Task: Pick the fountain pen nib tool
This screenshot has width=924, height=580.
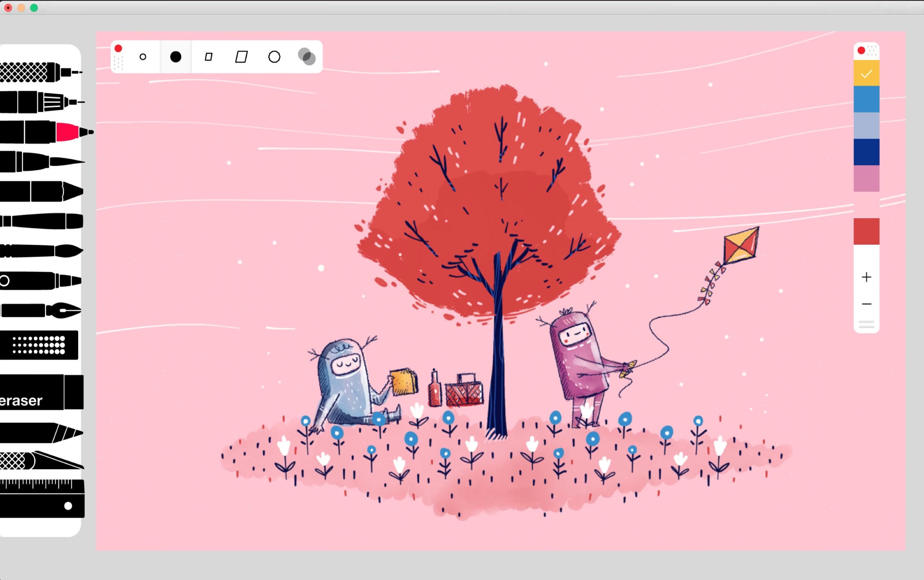Action: [41, 310]
